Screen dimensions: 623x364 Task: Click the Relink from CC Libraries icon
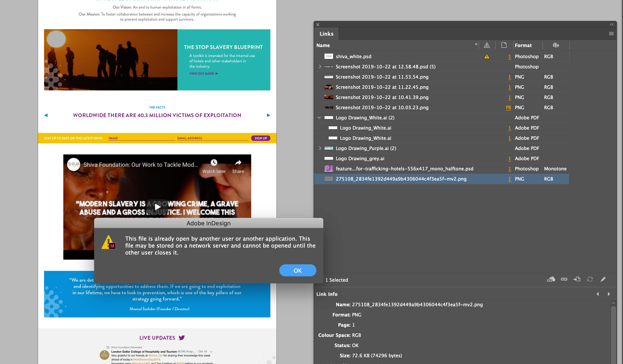(551, 279)
